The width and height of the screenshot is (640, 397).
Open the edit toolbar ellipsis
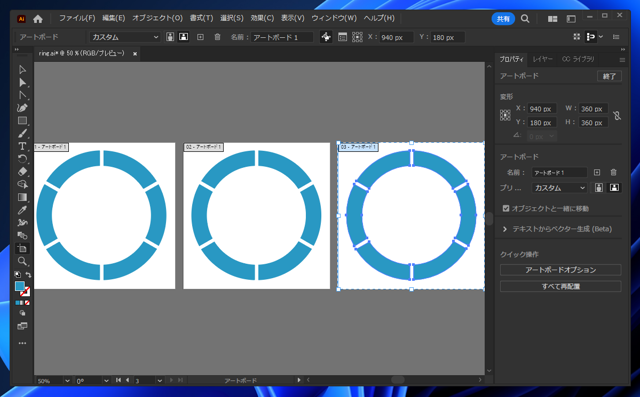coord(22,343)
